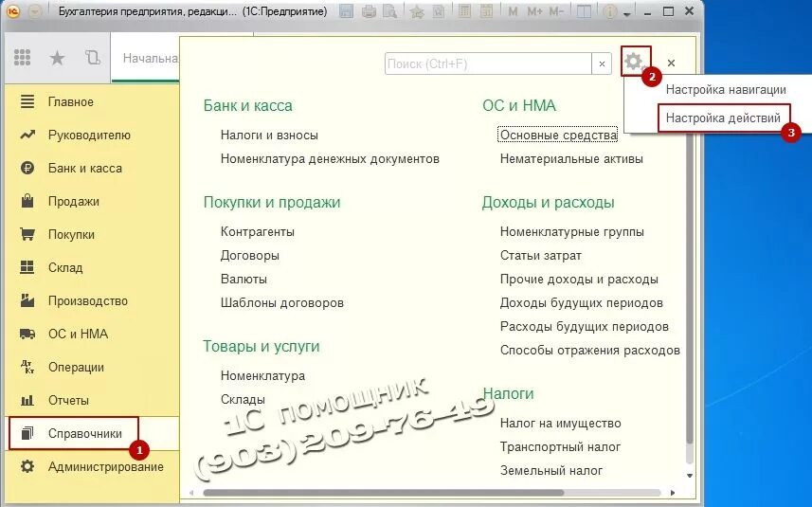This screenshot has height=507, width=812.
Task: Open Налоги и взносы link
Action: click(269, 136)
